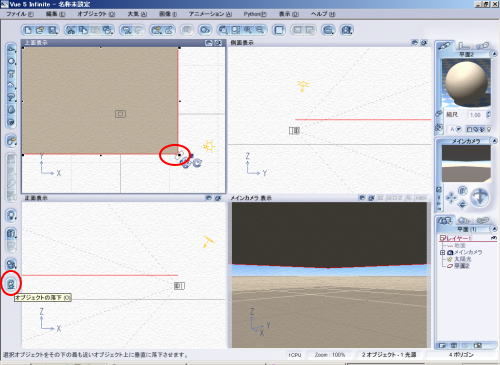
Task: Toggle top view maximize icon in viewport header
Action: 209,43
